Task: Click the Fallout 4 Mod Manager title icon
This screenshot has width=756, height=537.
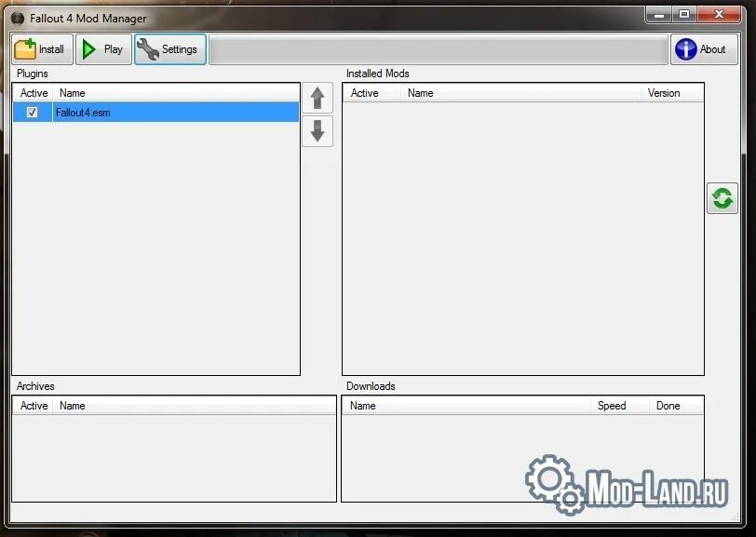Action: (18, 19)
